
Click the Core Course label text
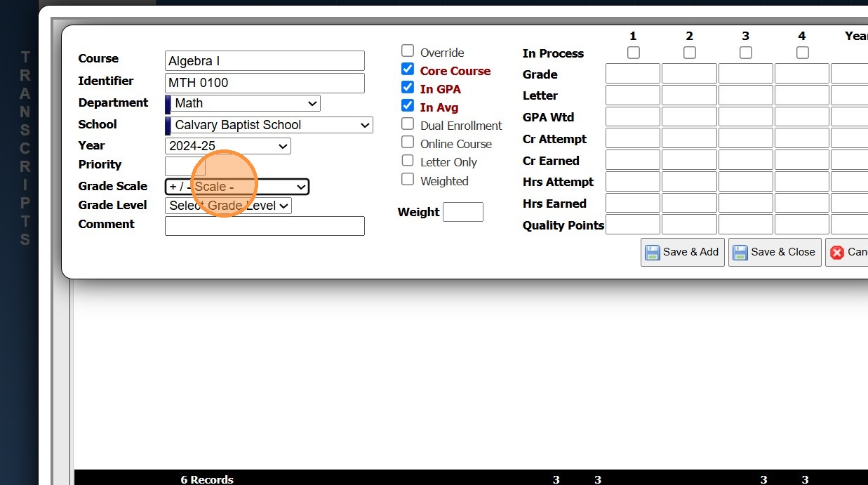point(455,71)
